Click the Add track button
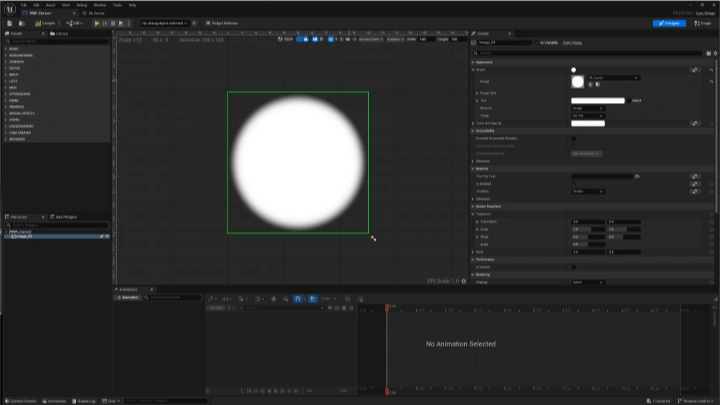This screenshot has height=405, width=720. point(215,308)
